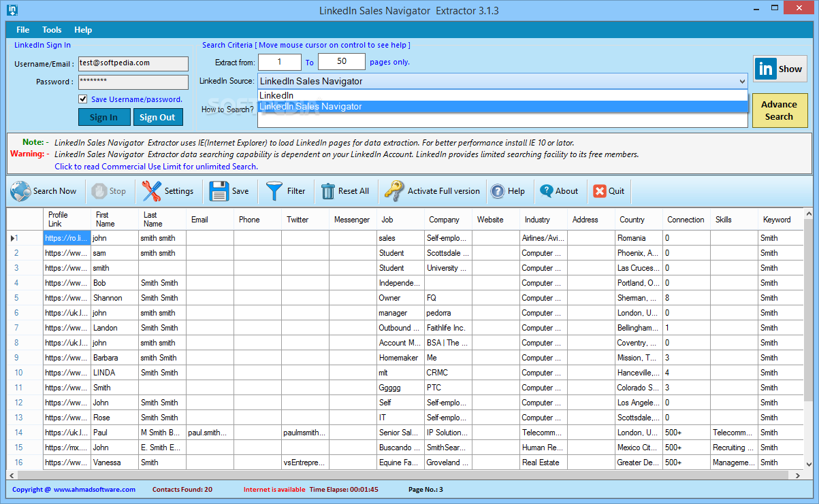This screenshot has width=819, height=504.
Task: Click the Company column header
Action: (448, 219)
